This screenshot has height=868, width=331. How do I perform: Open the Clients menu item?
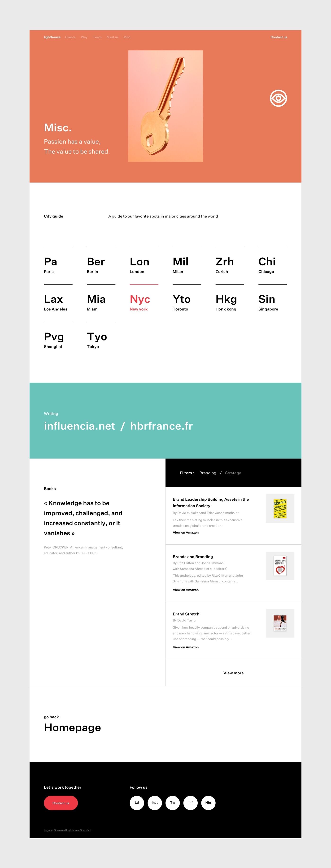70,37
